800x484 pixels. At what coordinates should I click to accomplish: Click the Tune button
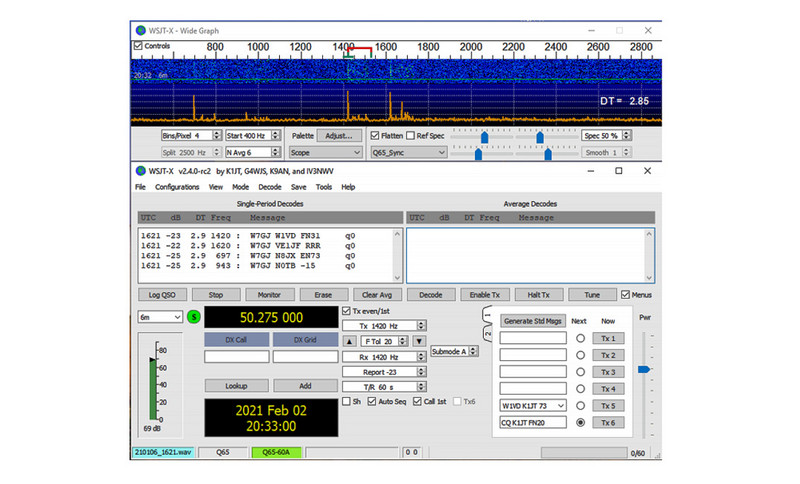[592, 295]
